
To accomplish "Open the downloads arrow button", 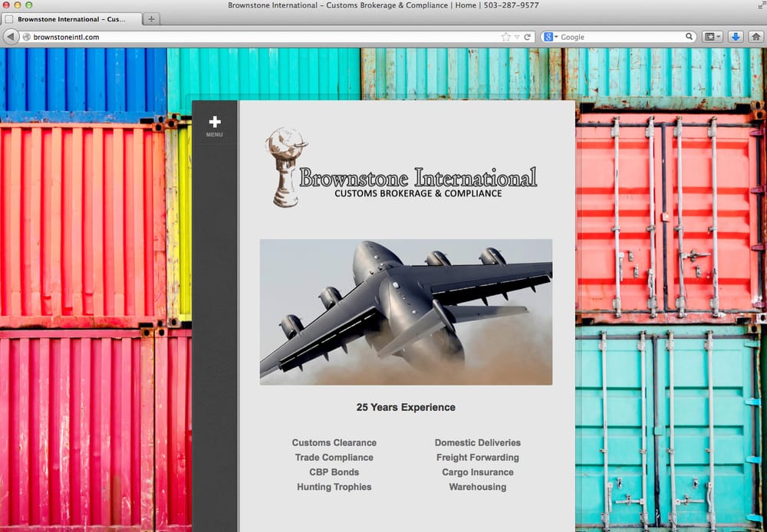I will (x=735, y=37).
